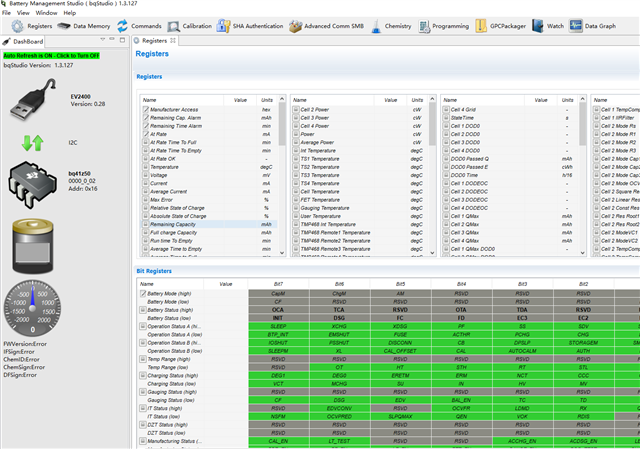
Task: Open the Window menu
Action: click(47, 13)
